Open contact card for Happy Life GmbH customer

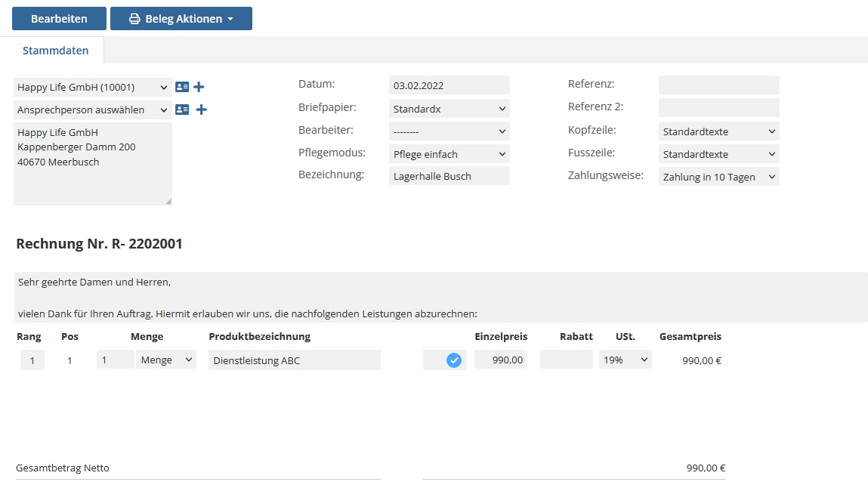coord(182,87)
